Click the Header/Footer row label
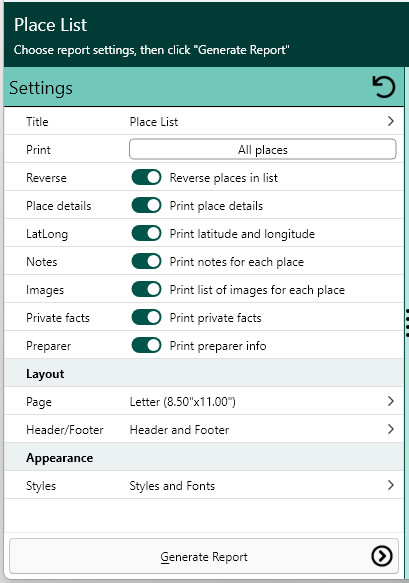409x583 pixels. [x=65, y=430]
